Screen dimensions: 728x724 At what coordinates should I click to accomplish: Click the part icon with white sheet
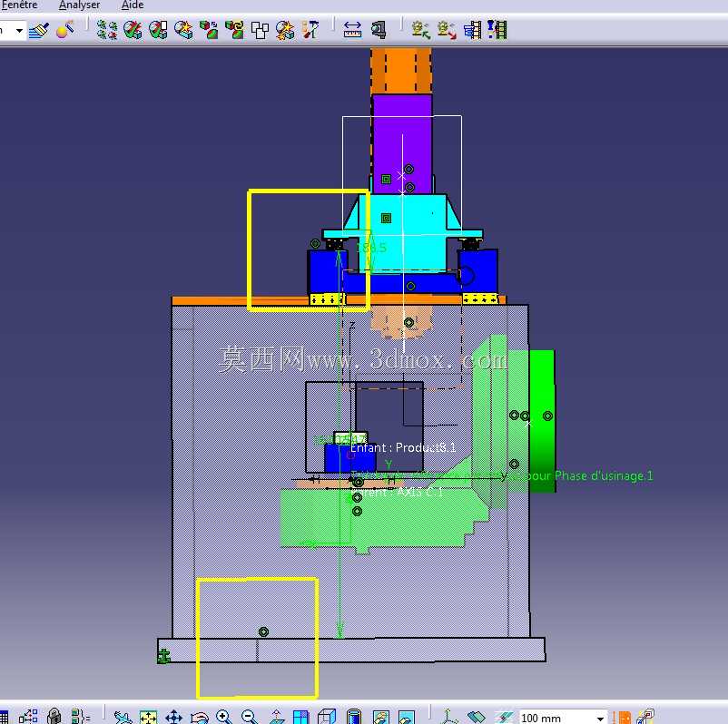(158, 30)
